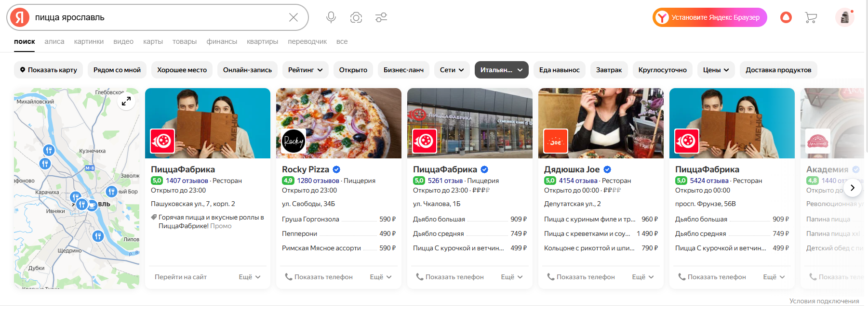Toggle the "Рядом со мной" filter
868x311 pixels.
117,70
